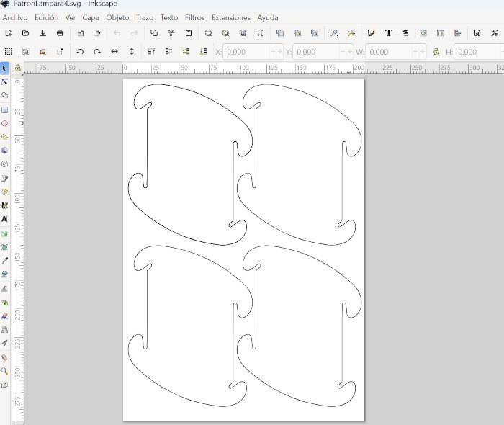Screen dimensions: 504x425
Task: Rotate selection 90° clockwise
Action: click(x=97, y=52)
